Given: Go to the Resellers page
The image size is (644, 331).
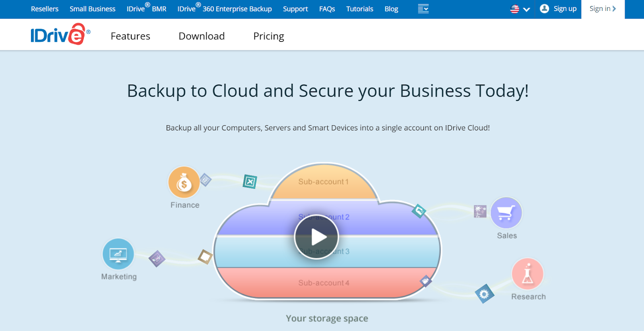Looking at the screenshot, I should 45,9.
